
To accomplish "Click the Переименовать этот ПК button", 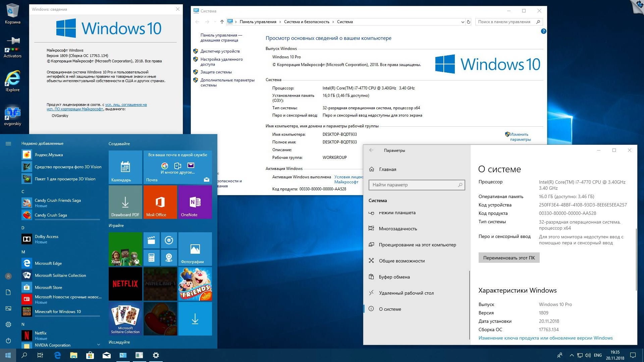I will 508,257.
